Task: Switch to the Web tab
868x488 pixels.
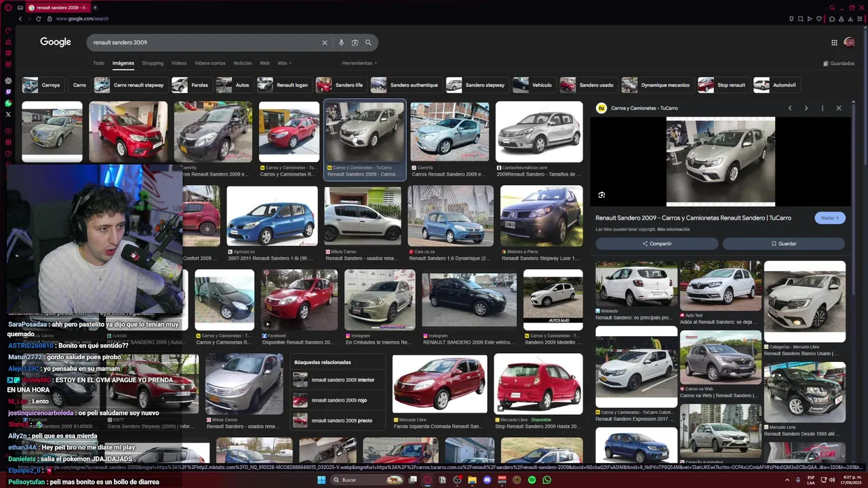Action: 264,63
